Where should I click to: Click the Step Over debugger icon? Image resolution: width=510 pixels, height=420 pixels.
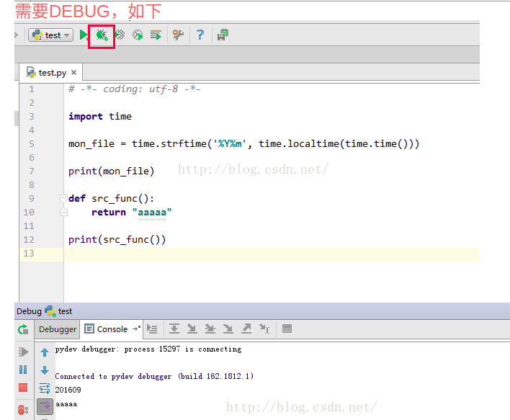coord(174,329)
